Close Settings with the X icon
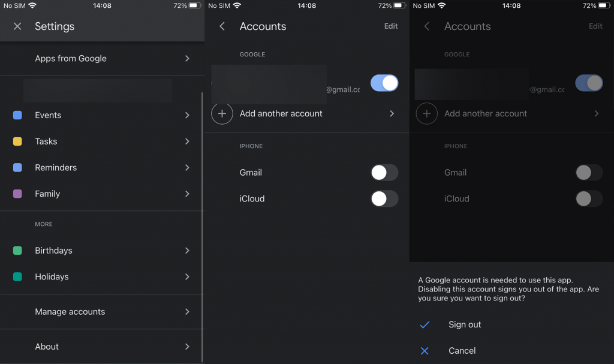The width and height of the screenshot is (614, 364). point(17,26)
